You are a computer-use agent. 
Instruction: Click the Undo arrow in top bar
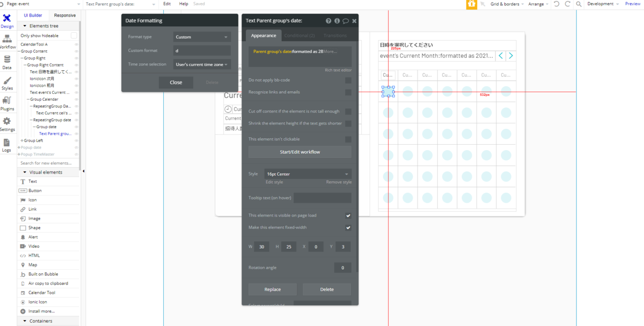click(x=557, y=4)
